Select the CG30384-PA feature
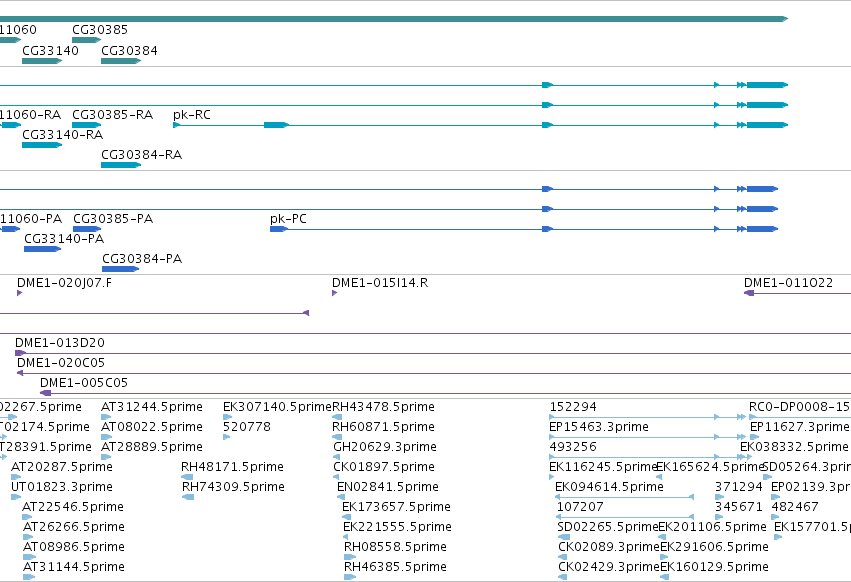 pyautogui.click(x=120, y=269)
